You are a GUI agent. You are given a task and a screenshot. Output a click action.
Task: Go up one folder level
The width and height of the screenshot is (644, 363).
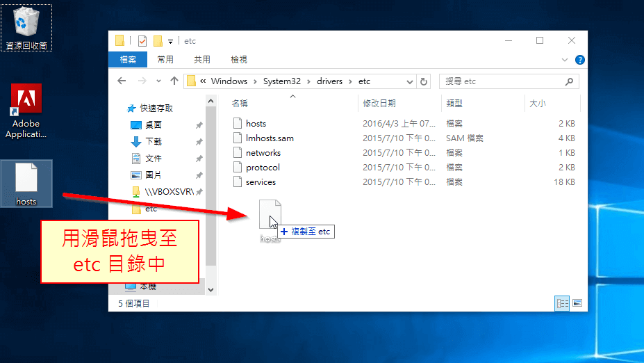tap(174, 81)
